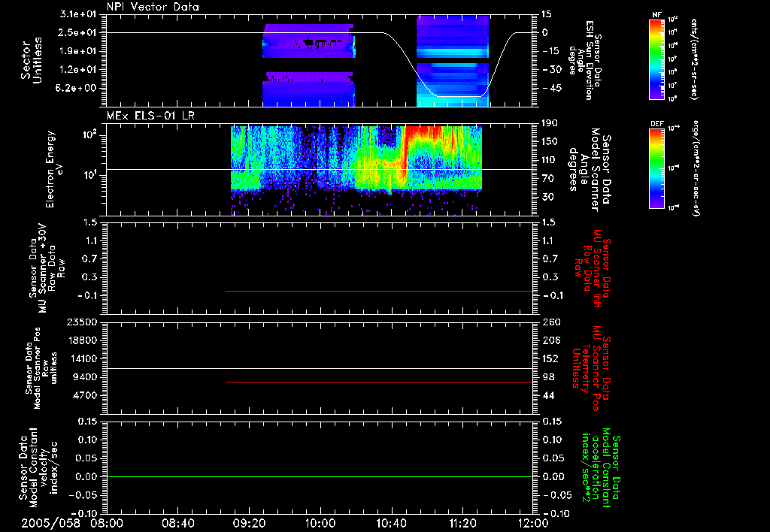Click the red line in the MU Scanner +30V panel
Image resolution: width=770 pixels, height=532 pixels.
[x=379, y=291]
